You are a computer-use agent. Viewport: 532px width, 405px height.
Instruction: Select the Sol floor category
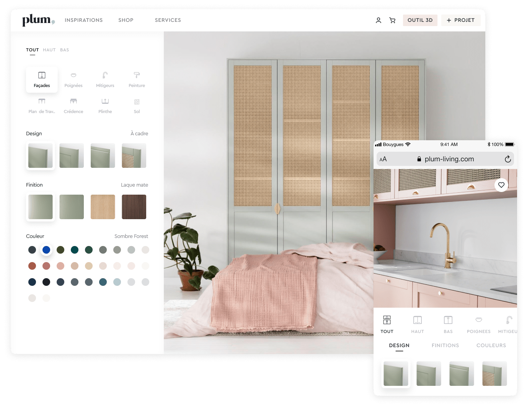(x=137, y=106)
